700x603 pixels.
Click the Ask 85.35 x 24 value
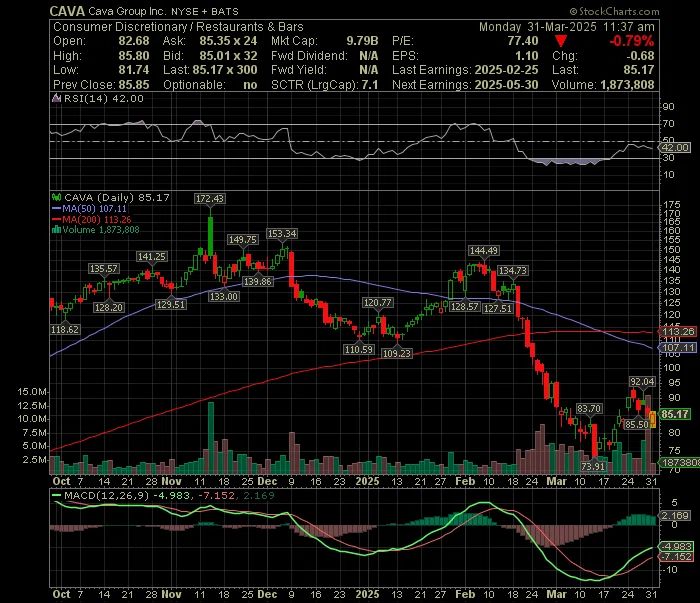tap(228, 41)
